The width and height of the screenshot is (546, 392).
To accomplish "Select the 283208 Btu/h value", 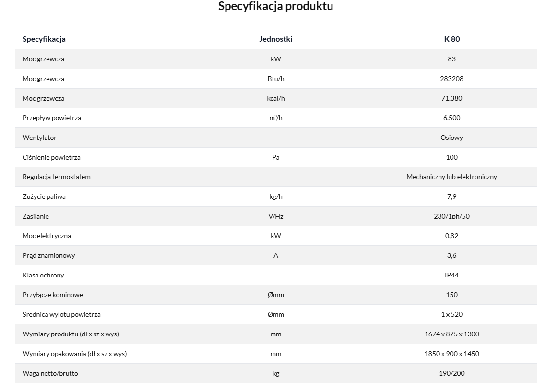I will pos(451,79).
